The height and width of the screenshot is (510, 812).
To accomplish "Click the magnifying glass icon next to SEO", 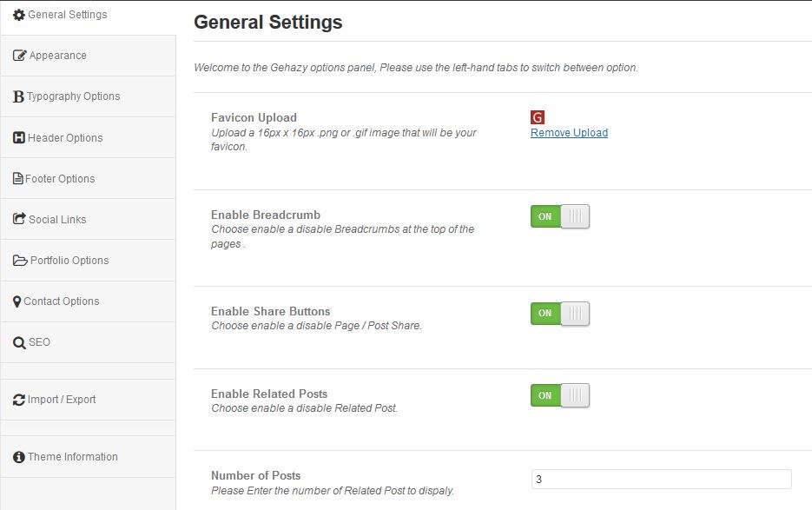I will pos(19,341).
